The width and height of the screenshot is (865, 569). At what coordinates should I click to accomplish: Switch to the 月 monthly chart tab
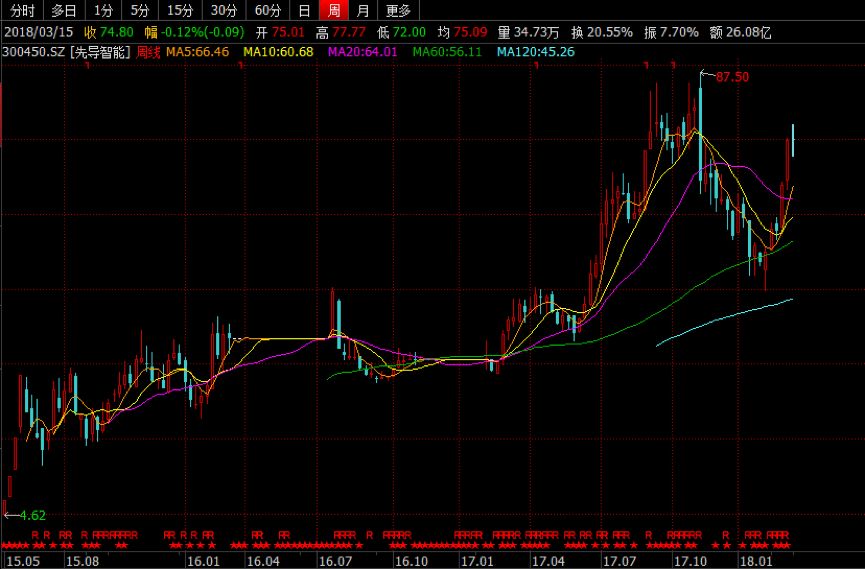[362, 10]
